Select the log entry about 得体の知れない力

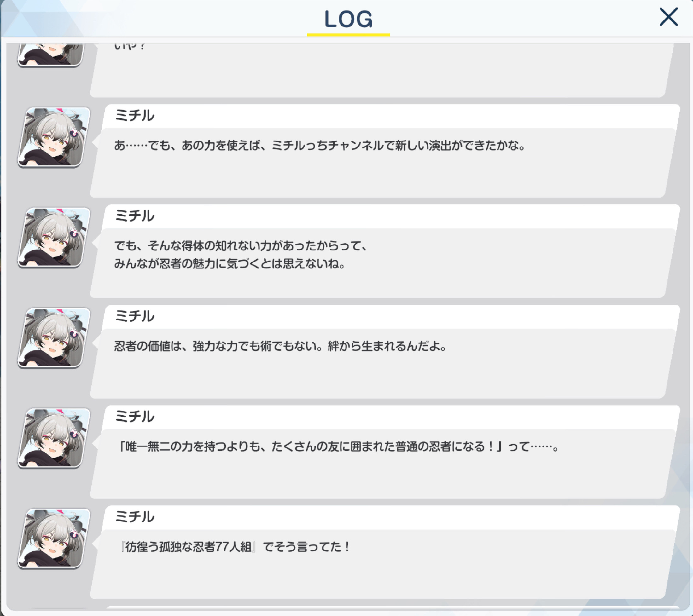point(385,251)
